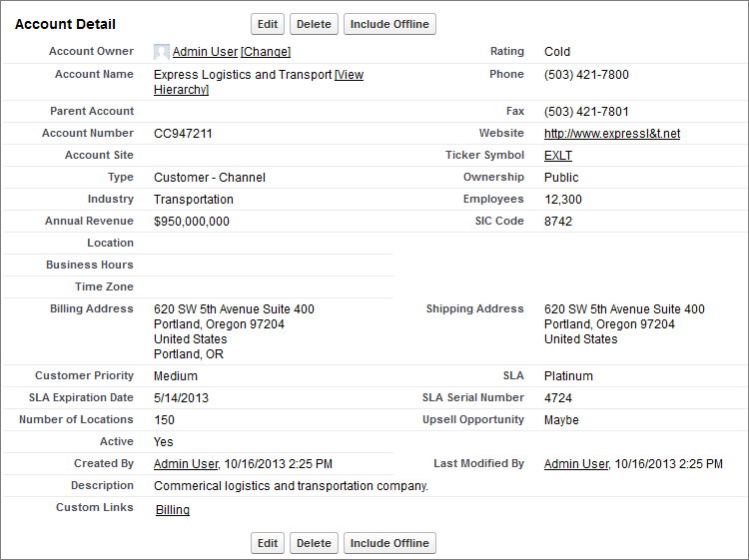Click the Employees value 12,300

(563, 200)
